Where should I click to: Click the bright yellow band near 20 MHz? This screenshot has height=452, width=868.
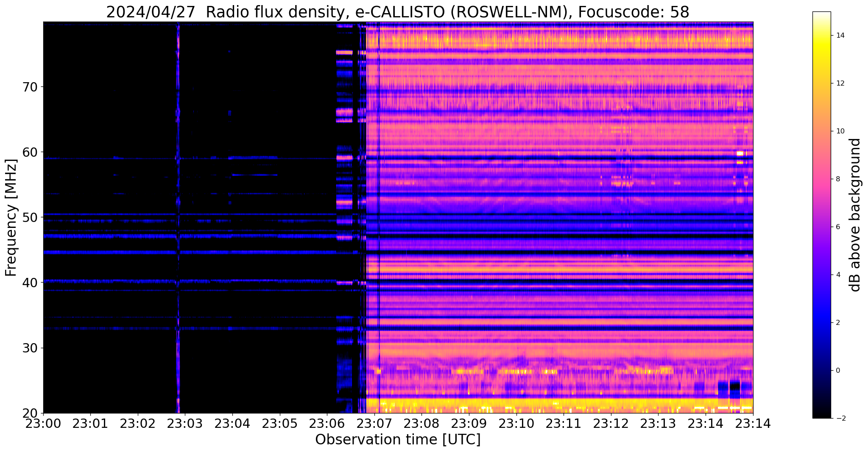coord(560,405)
